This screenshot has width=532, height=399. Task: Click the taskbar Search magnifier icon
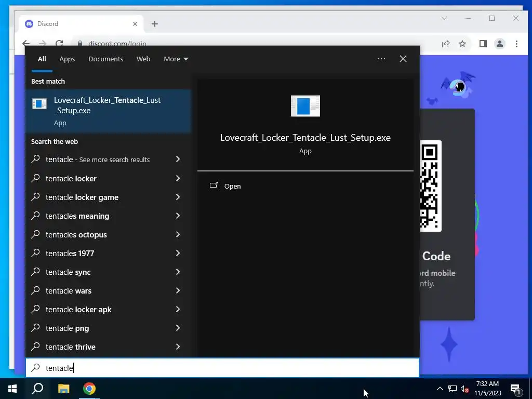(x=37, y=389)
